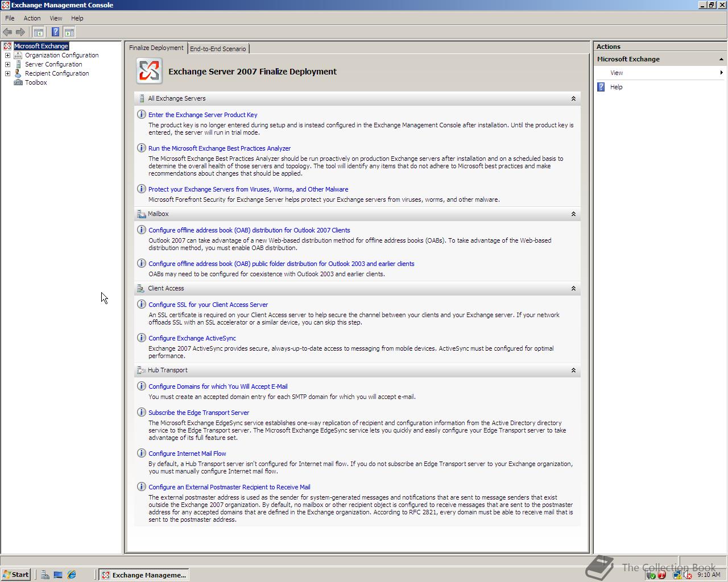Click the safely remove hardware tray icon
This screenshot has height=582, width=728.
651,575
